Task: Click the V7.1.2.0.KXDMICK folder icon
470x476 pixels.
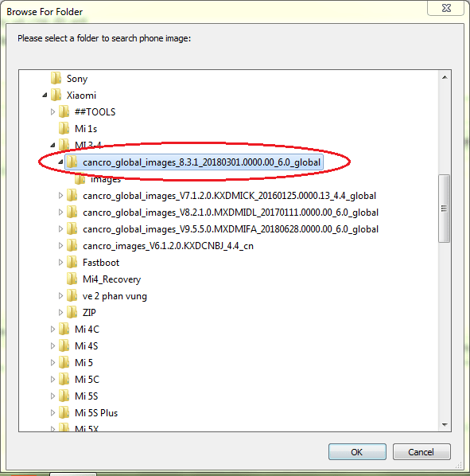Action: (x=72, y=196)
